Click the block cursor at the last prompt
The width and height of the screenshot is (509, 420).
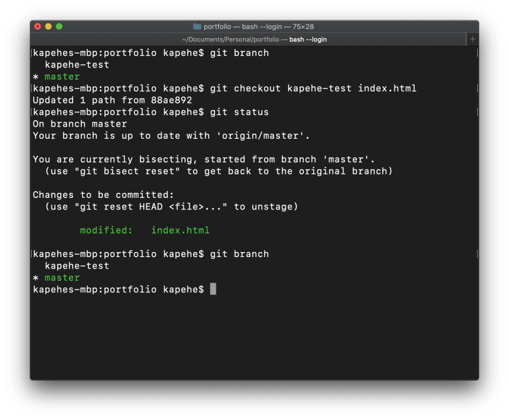[x=213, y=290]
